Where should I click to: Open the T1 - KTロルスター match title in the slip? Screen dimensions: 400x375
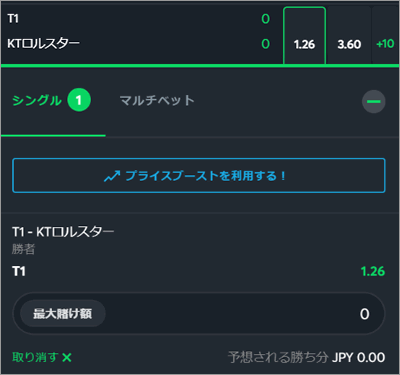[x=63, y=232]
